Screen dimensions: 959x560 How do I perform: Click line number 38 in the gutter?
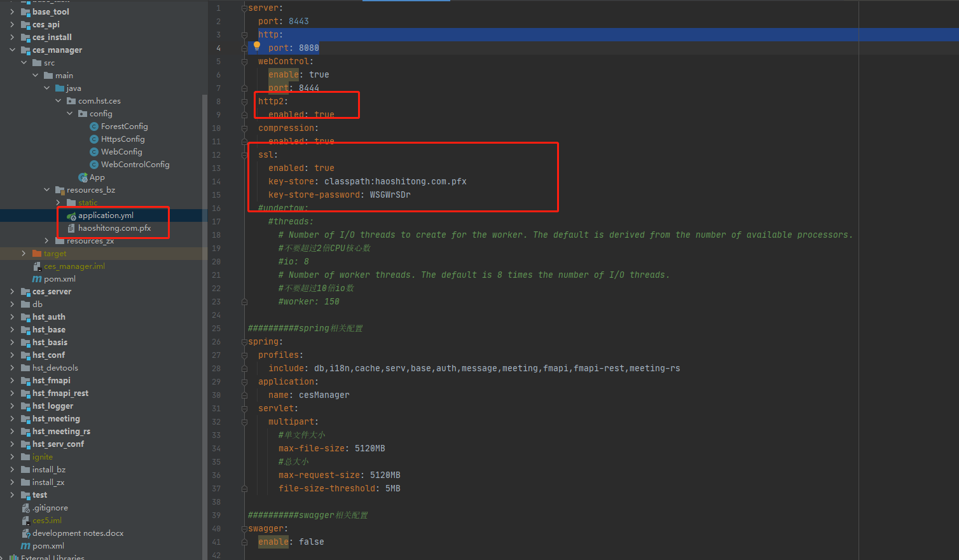click(216, 502)
